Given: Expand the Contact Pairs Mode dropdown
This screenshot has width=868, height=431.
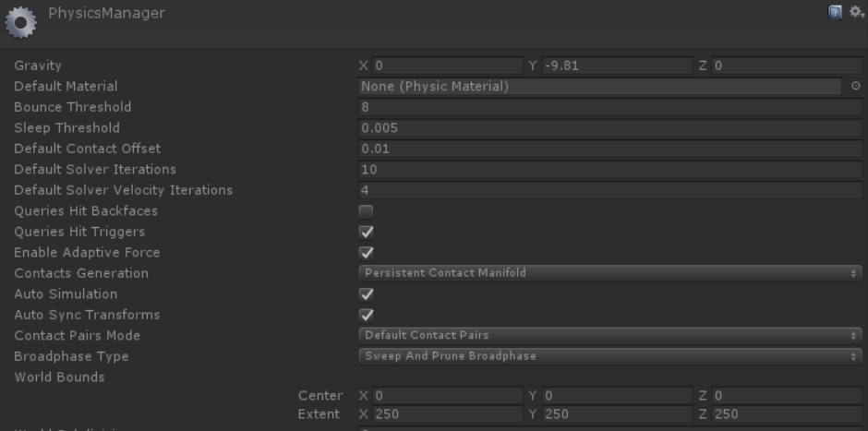Looking at the screenshot, I should click(609, 336).
